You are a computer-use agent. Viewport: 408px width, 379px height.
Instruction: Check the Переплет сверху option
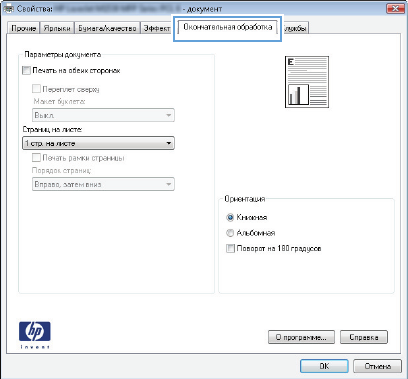click(36, 89)
